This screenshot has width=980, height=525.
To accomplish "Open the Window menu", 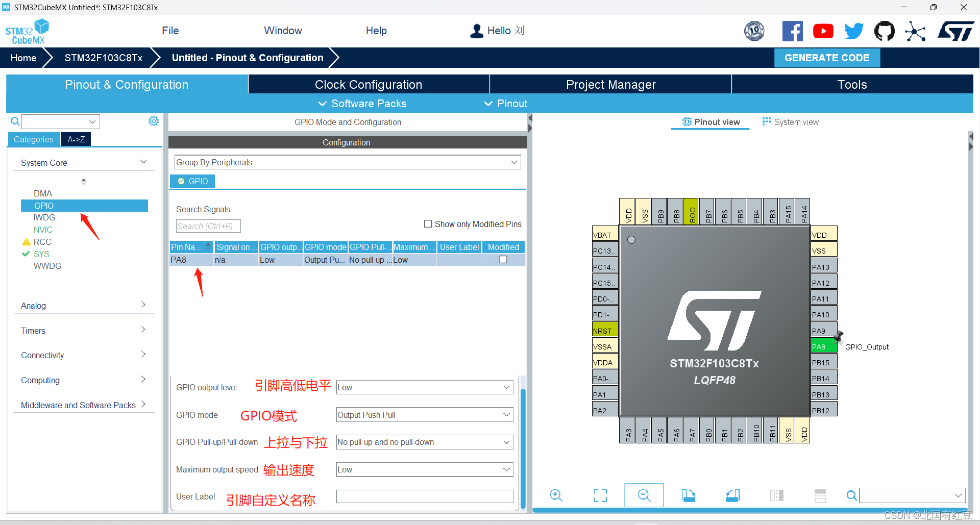I will point(283,31).
